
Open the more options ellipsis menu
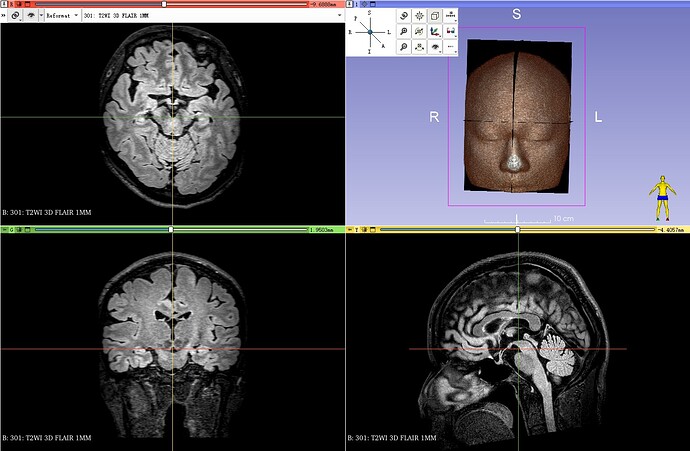450,47
